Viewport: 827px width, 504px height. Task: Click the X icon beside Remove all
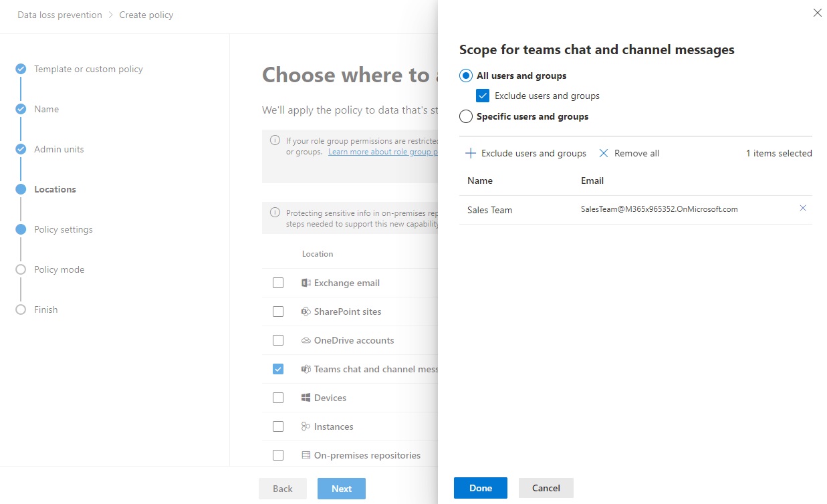click(604, 153)
